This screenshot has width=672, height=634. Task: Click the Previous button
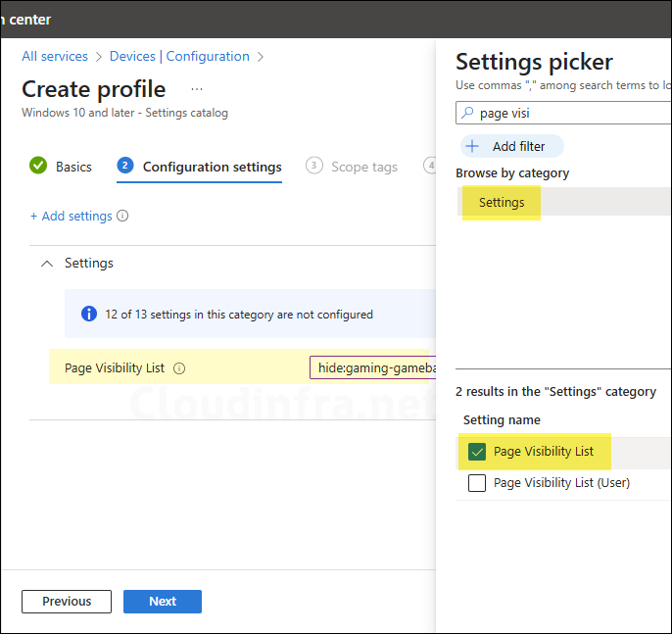point(67,601)
